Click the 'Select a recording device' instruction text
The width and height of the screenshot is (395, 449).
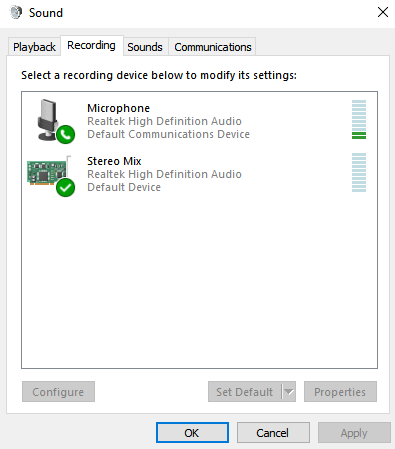pos(159,75)
